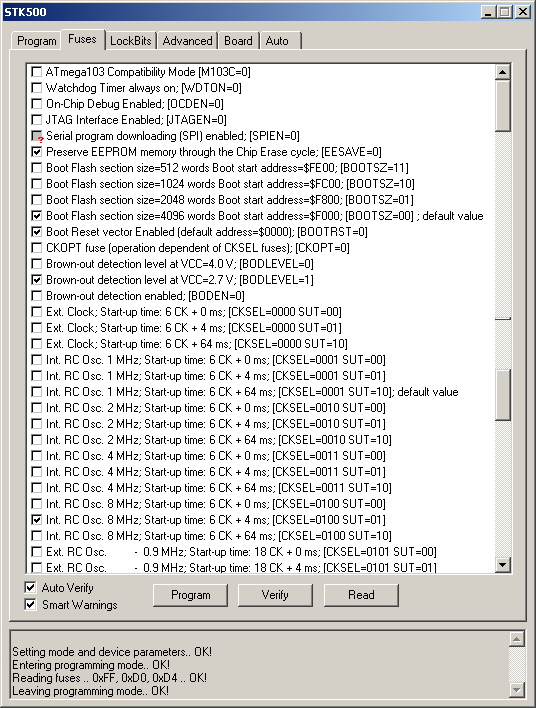Click the fuse list scrollbar thumb

pos(503,106)
